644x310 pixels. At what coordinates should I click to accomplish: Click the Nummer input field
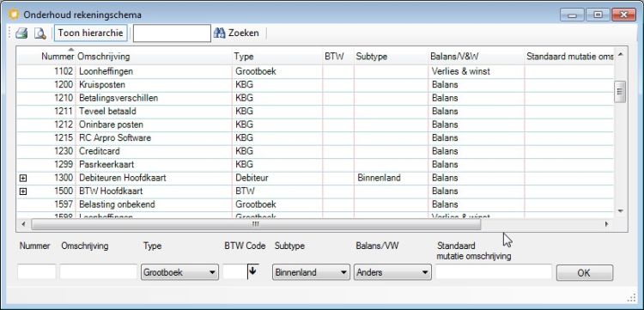click(37, 272)
